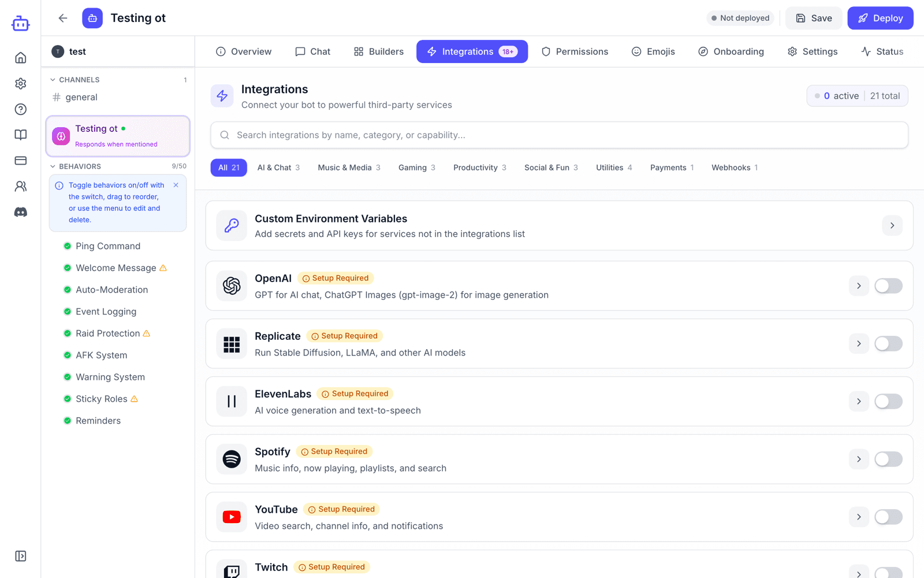Click the info icon in the hint banner
The image size is (924, 578).
point(59,186)
